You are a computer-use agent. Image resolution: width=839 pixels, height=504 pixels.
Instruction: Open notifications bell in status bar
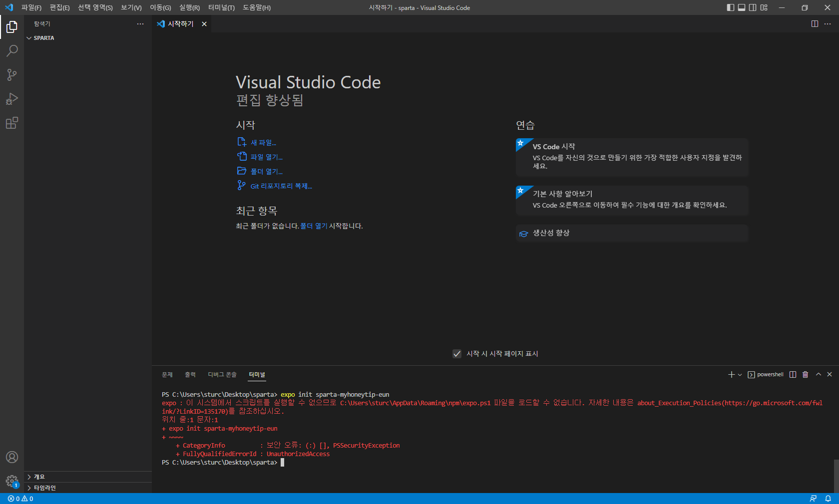828,499
